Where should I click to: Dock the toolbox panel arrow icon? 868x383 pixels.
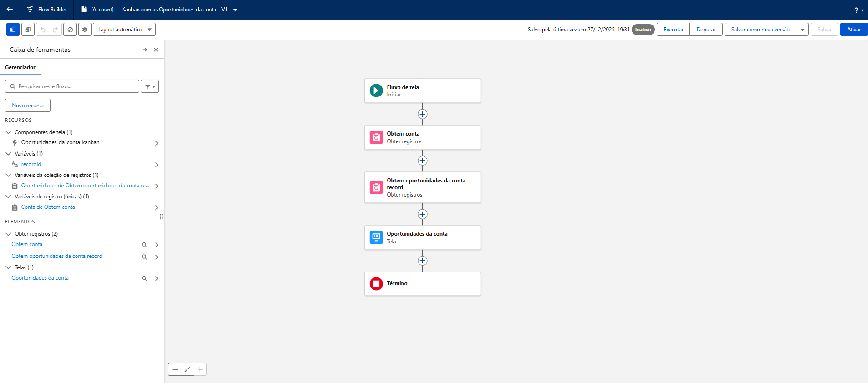146,50
